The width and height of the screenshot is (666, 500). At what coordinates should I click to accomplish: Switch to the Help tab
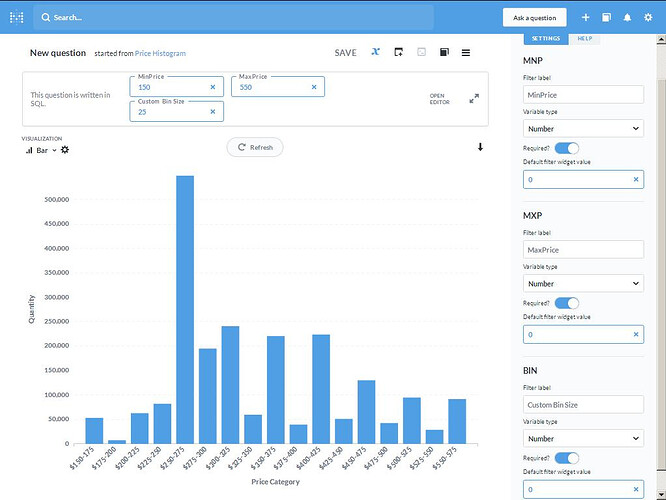(584, 39)
